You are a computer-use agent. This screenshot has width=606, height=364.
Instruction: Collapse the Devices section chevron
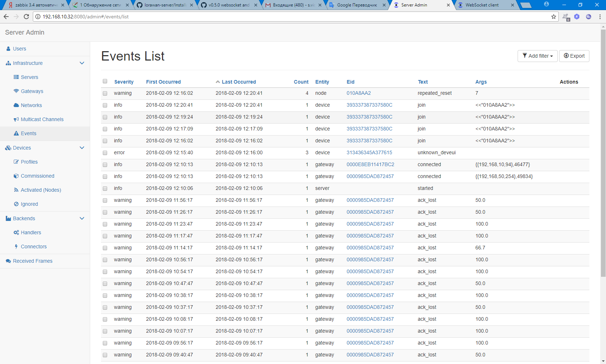[x=82, y=148]
